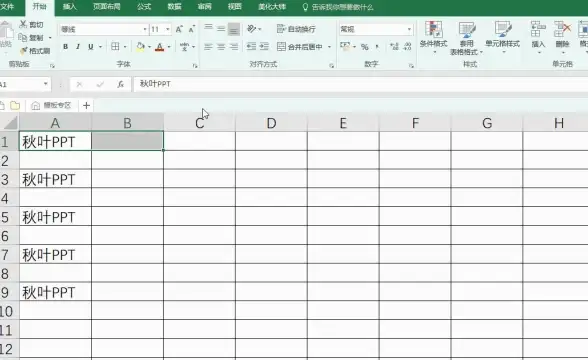
Task: Add a new tab with plus button
Action: (x=86, y=105)
